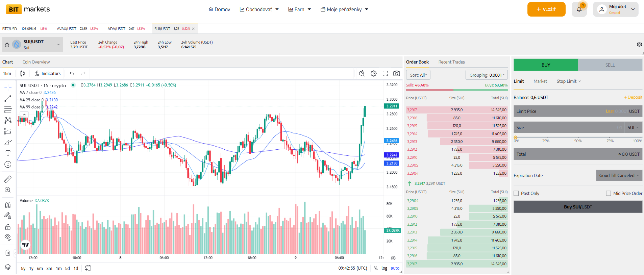Open the notifications bell
Screen dimensions: 644x275
(x=579, y=9)
